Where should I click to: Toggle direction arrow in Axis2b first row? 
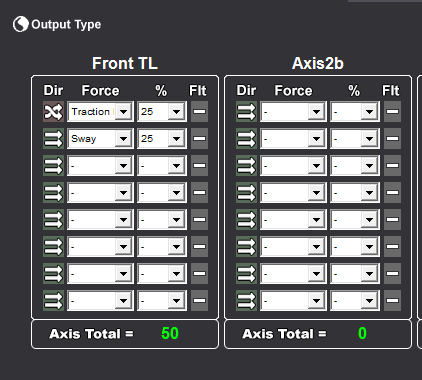click(x=246, y=112)
